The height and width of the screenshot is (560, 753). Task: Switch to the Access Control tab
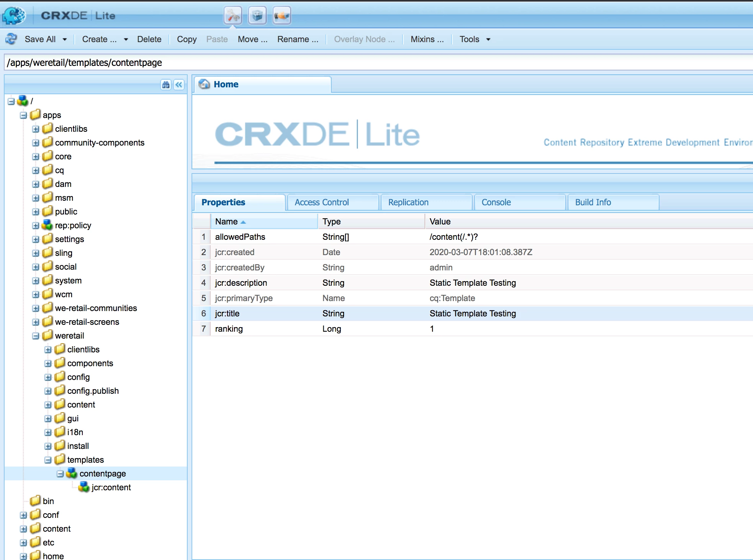pos(322,202)
